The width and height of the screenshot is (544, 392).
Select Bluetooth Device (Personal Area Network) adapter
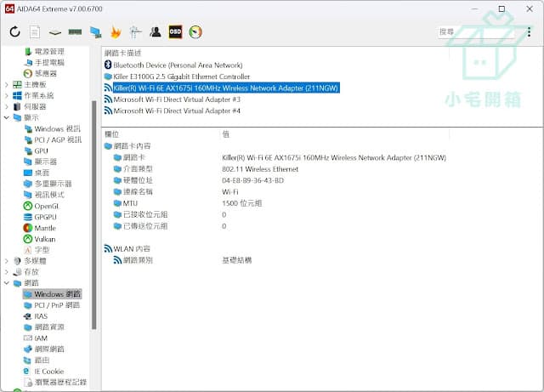click(x=178, y=65)
